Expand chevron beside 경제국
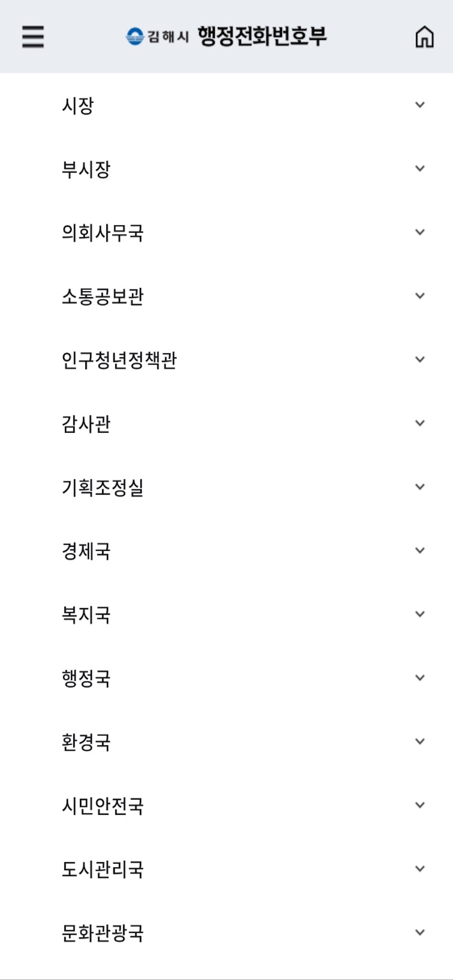Screen dimensions: 453x980 click(x=420, y=550)
